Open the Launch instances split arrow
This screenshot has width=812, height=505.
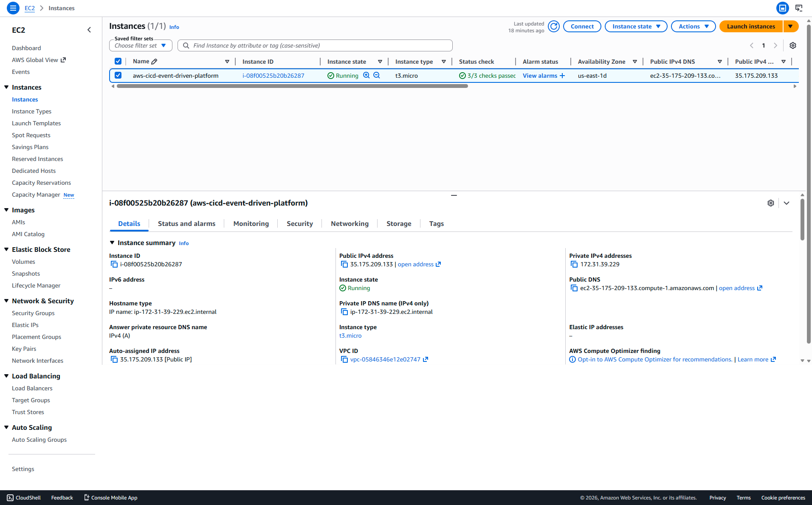click(x=790, y=26)
